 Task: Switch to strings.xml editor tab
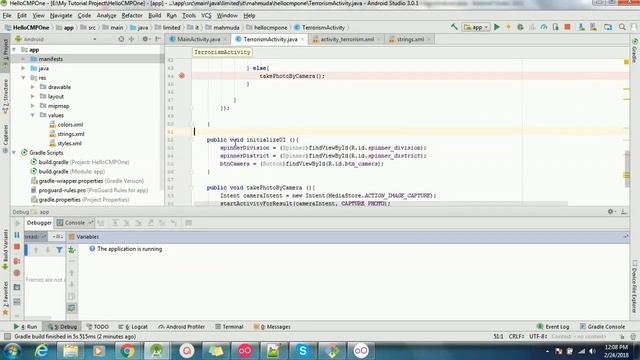pos(410,39)
